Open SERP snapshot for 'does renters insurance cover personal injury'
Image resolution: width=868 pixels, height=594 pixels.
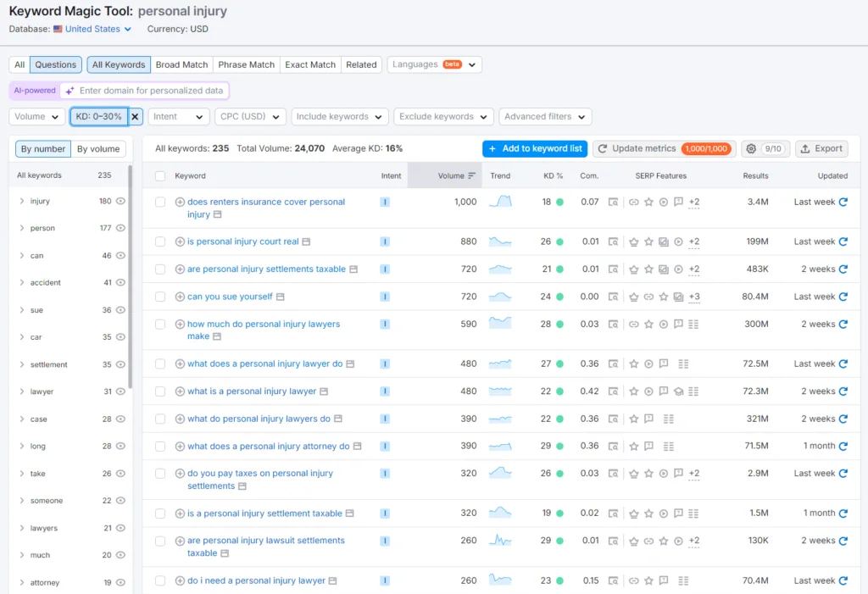click(x=613, y=202)
